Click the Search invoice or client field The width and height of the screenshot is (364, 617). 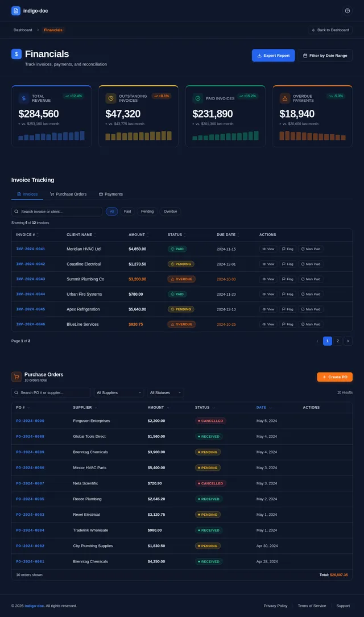pyautogui.click(x=57, y=212)
